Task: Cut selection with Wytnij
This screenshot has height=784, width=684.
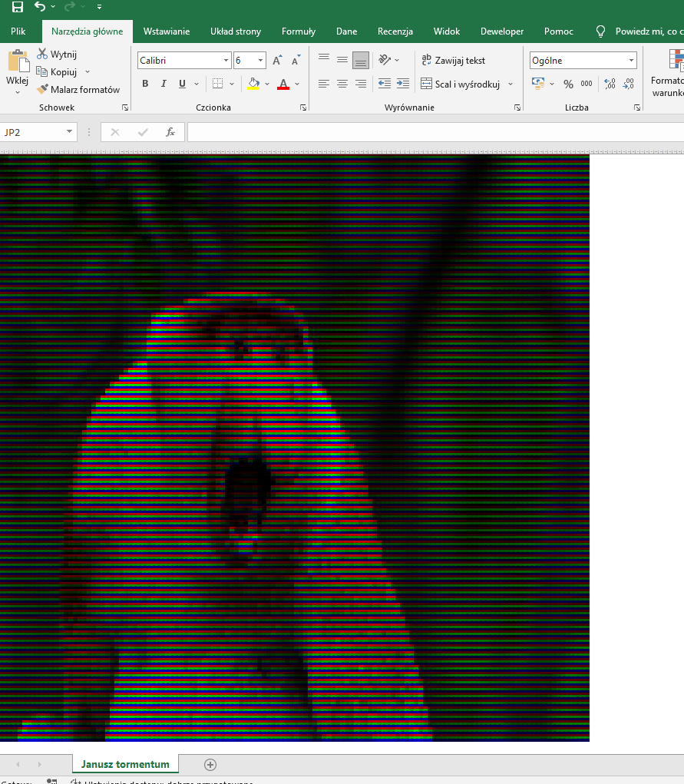Action: click(57, 54)
